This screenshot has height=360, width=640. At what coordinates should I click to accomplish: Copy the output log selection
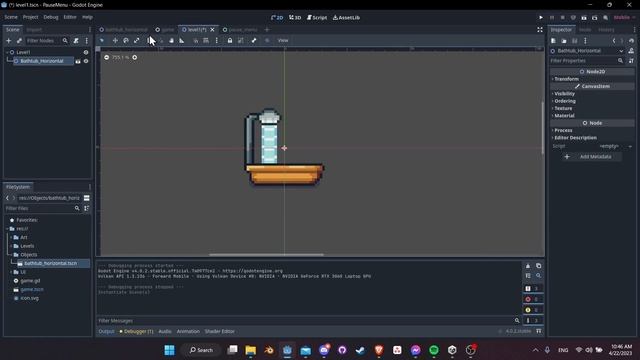[x=538, y=266]
